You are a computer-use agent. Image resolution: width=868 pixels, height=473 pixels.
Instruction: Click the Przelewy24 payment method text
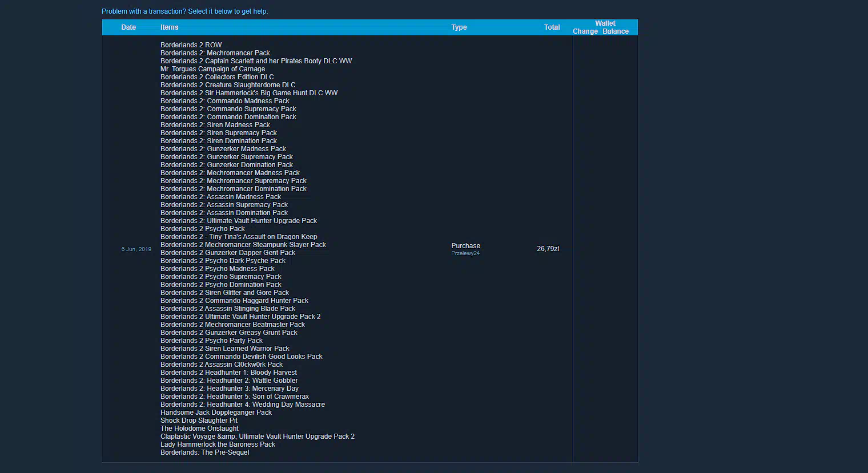click(x=465, y=253)
